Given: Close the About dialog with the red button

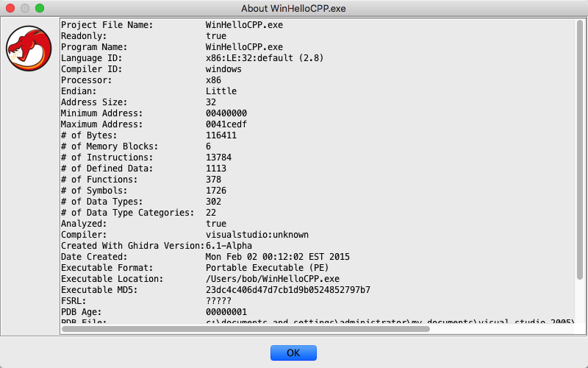Looking at the screenshot, I should [10, 8].
